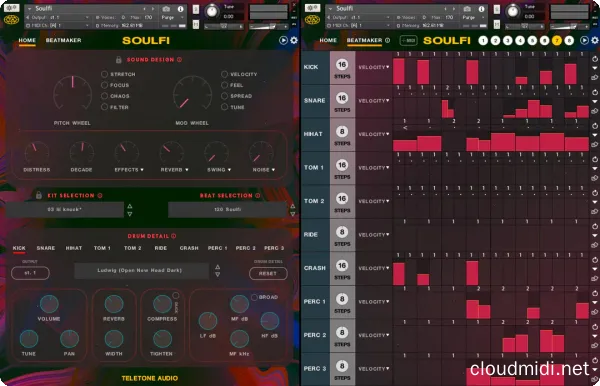Enable Filter option for pitch wheel
The height and width of the screenshot is (386, 600).
coord(104,107)
